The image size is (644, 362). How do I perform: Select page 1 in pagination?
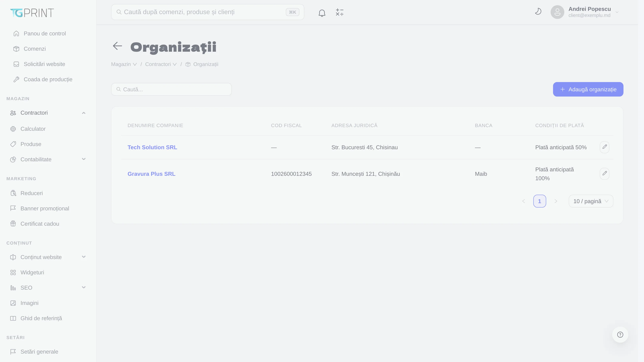point(540,201)
